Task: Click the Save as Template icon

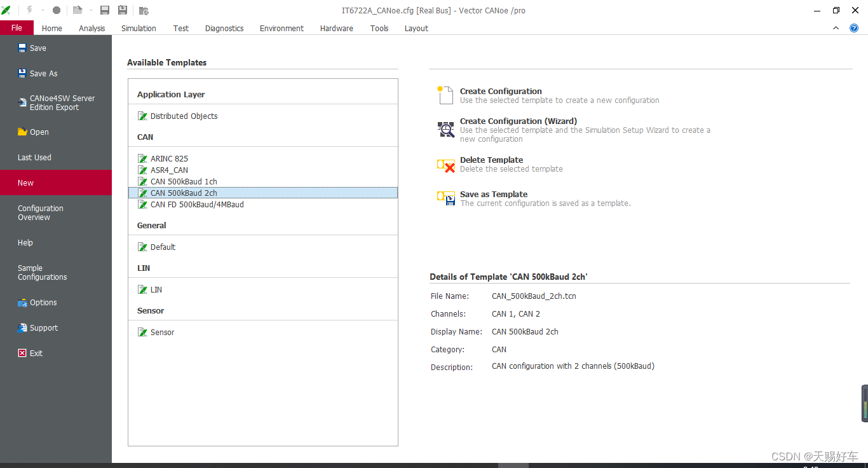Action: tap(446, 198)
